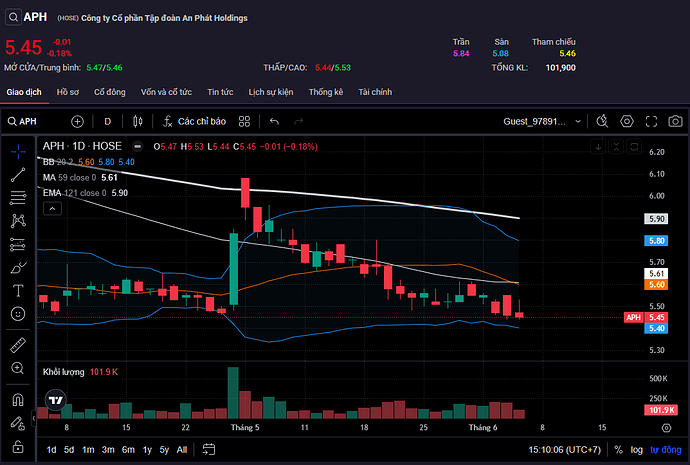This screenshot has width=690, height=465.
Task: Add symbol to compare with plus icon
Action: pyautogui.click(x=77, y=121)
